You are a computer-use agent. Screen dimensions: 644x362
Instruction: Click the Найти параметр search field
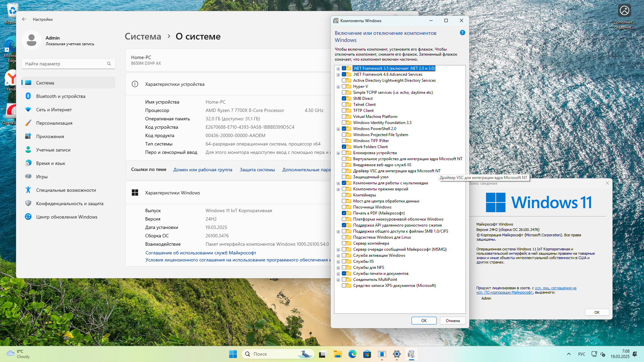point(64,64)
